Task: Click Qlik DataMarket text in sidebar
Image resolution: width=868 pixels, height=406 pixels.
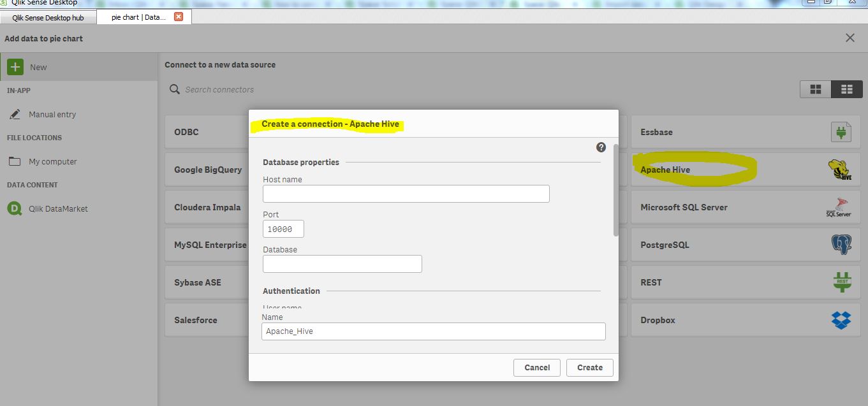Action: 58,208
